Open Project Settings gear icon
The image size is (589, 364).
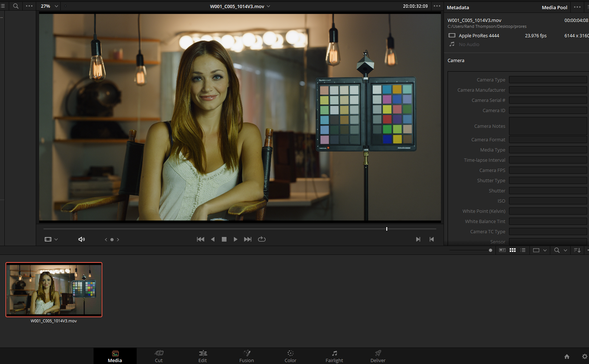click(585, 357)
